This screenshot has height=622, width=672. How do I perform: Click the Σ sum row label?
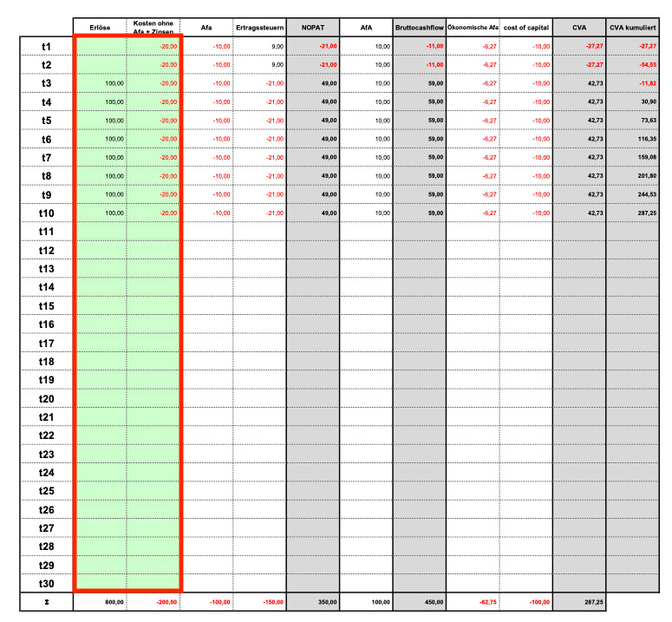46,602
